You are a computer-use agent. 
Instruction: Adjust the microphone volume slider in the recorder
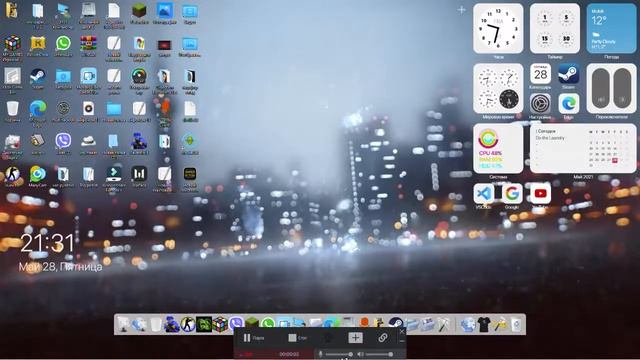point(338,354)
